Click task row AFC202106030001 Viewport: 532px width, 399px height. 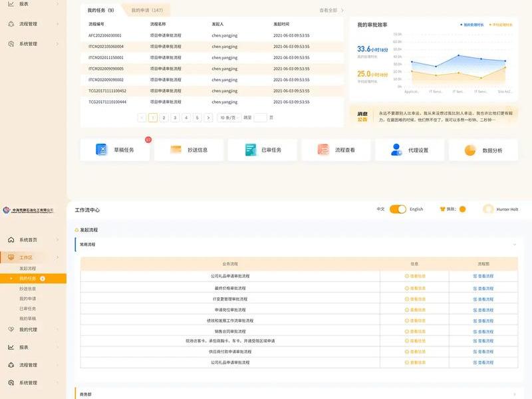(212, 35)
